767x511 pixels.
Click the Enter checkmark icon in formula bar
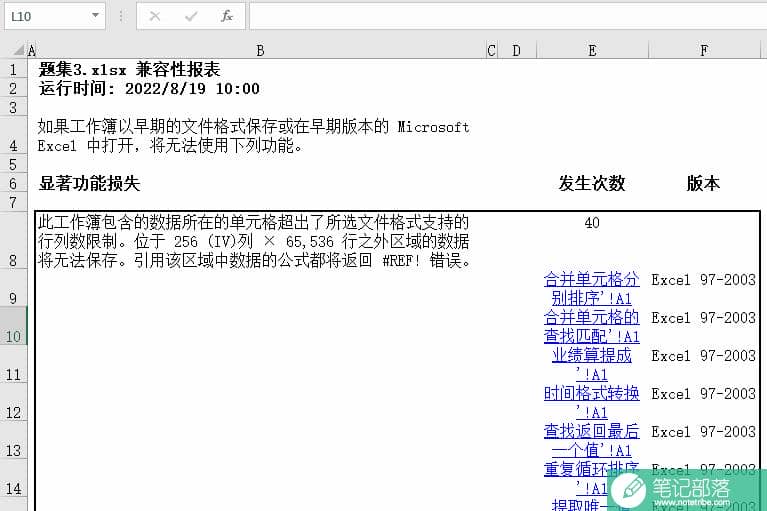coord(191,17)
